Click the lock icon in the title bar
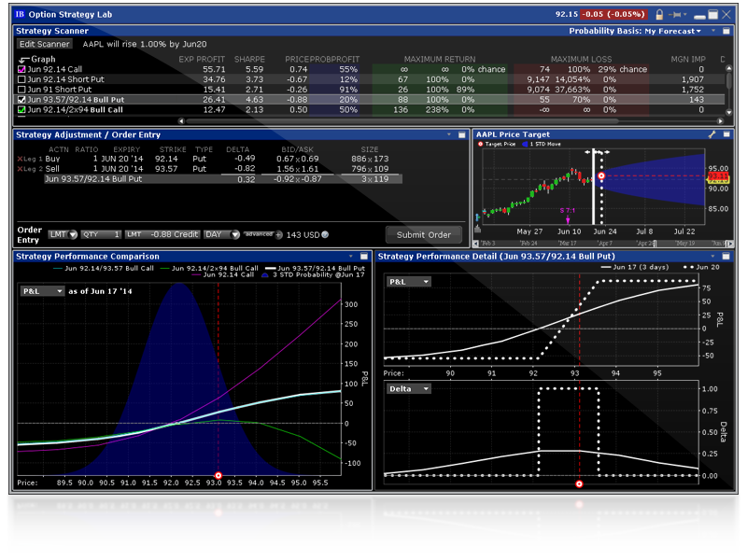747x560 pixels. tap(659, 15)
